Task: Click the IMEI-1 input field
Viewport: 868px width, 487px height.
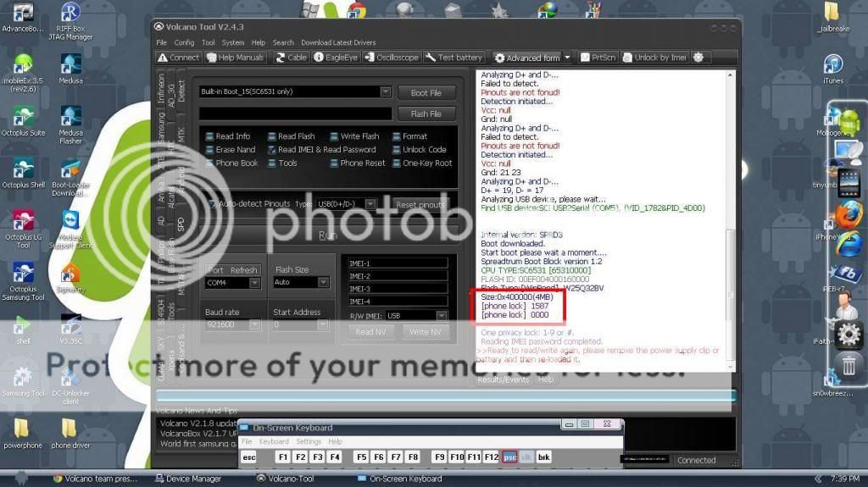Action: click(397, 263)
